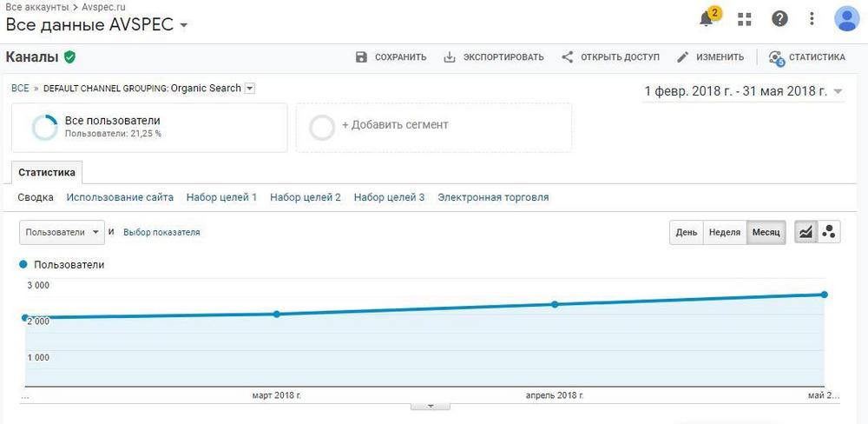Click the Сохранить button label
This screenshot has height=424, width=868.
401,57
